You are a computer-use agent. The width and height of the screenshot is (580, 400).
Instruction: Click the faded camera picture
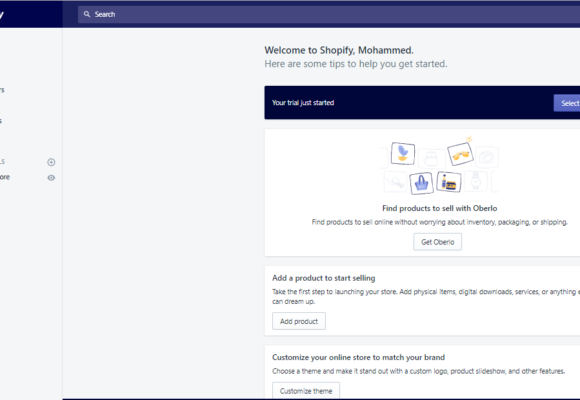click(487, 158)
